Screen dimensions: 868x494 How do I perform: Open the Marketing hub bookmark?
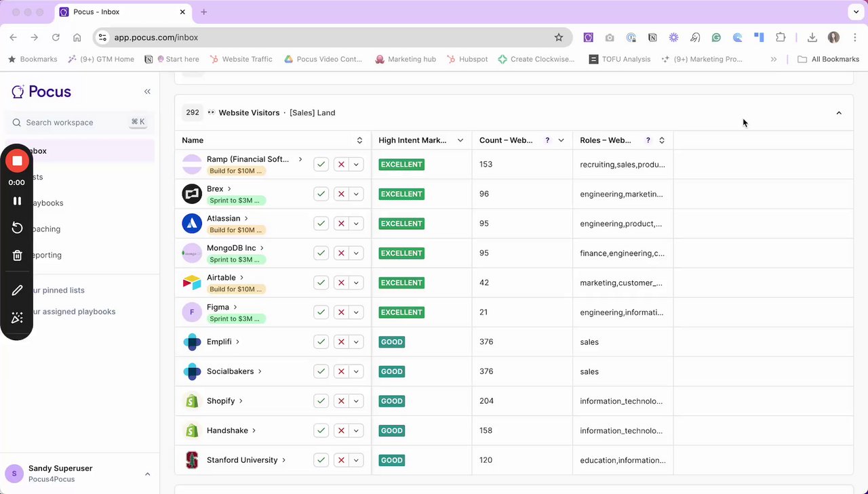point(406,59)
